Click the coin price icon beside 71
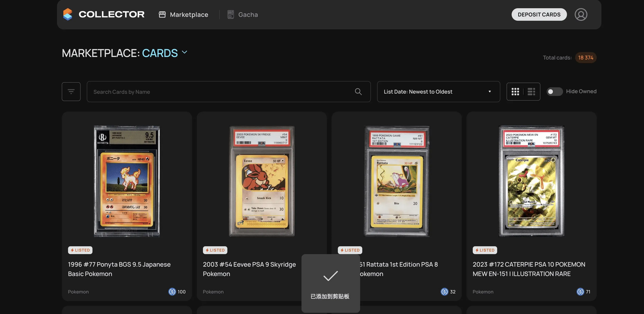 580,292
